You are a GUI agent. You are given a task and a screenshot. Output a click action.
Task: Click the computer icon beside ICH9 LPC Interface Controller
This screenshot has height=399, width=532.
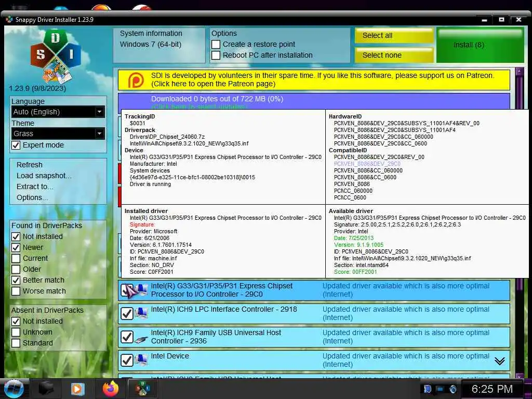tap(141, 313)
